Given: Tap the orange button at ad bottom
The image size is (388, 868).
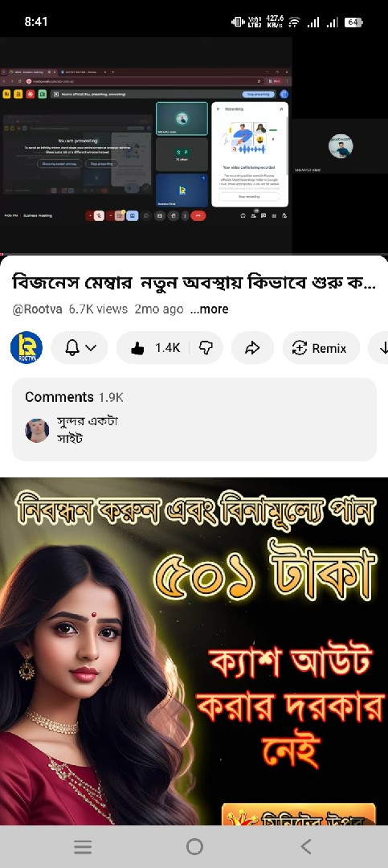Looking at the screenshot, I should coord(299,813).
